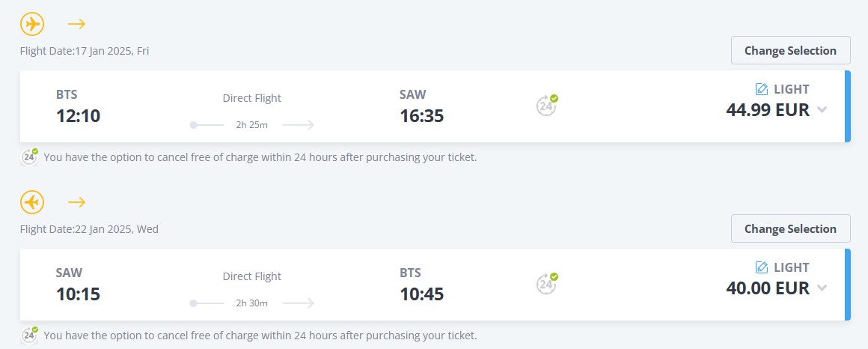Screen dimensions: 868x349
Task: Click 24-hour cancellation icon in SAW–BTS flight card
Action: 547,284
